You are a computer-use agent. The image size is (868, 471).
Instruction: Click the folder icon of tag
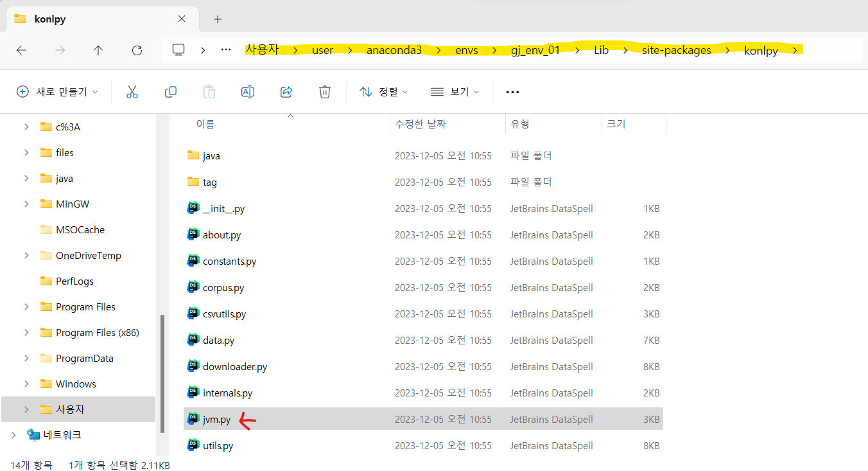(x=193, y=182)
